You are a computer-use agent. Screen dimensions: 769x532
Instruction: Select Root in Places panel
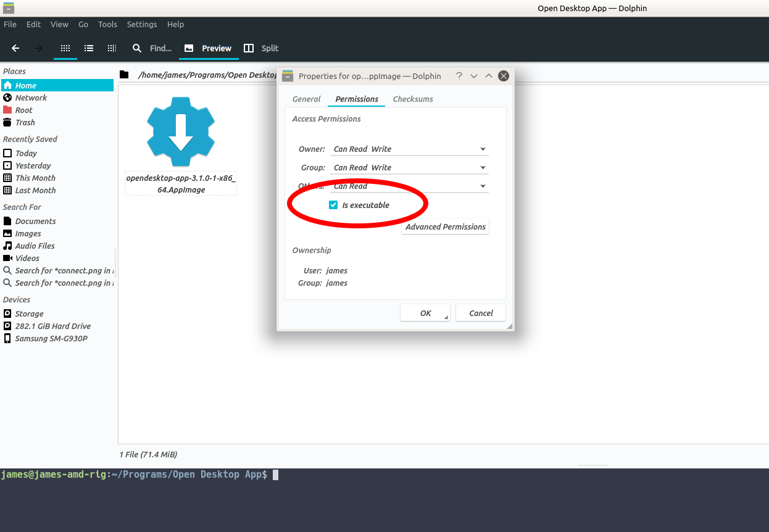[x=57, y=110]
